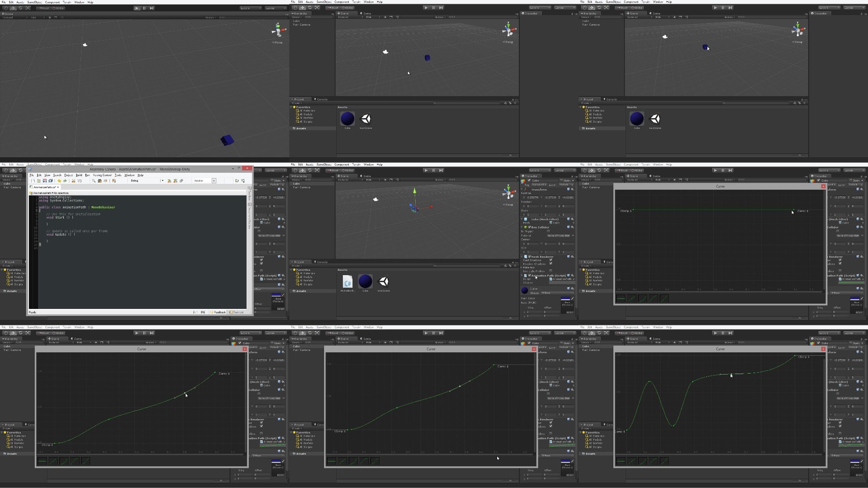The width and height of the screenshot is (868, 488).
Task: Click Task List button in MonoDevelop status bar
Action: pyautogui.click(x=237, y=312)
